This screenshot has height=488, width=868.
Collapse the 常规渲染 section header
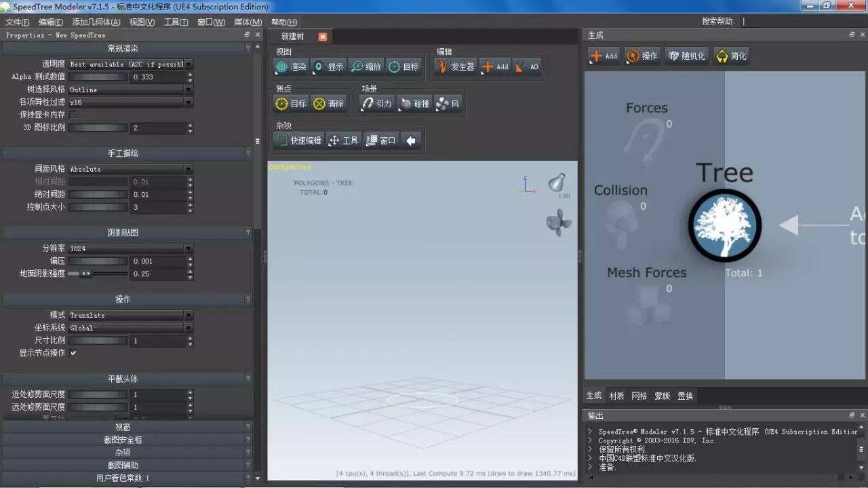pyautogui.click(x=127, y=48)
